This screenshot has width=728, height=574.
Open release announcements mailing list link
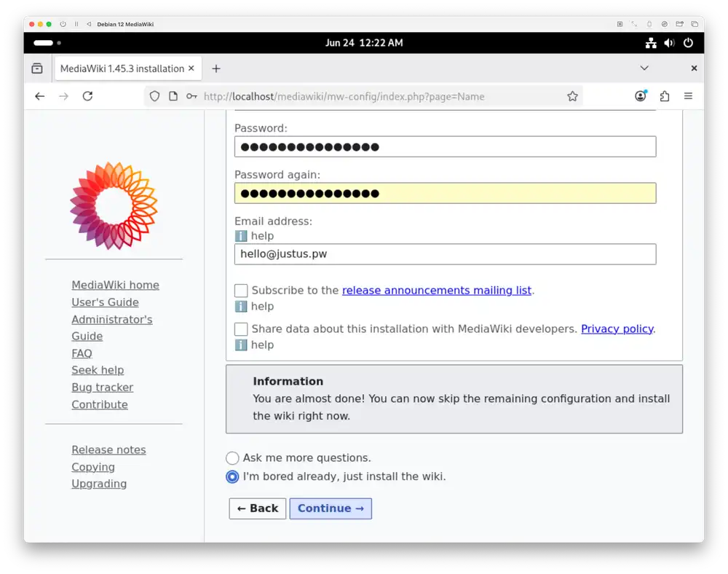436,290
